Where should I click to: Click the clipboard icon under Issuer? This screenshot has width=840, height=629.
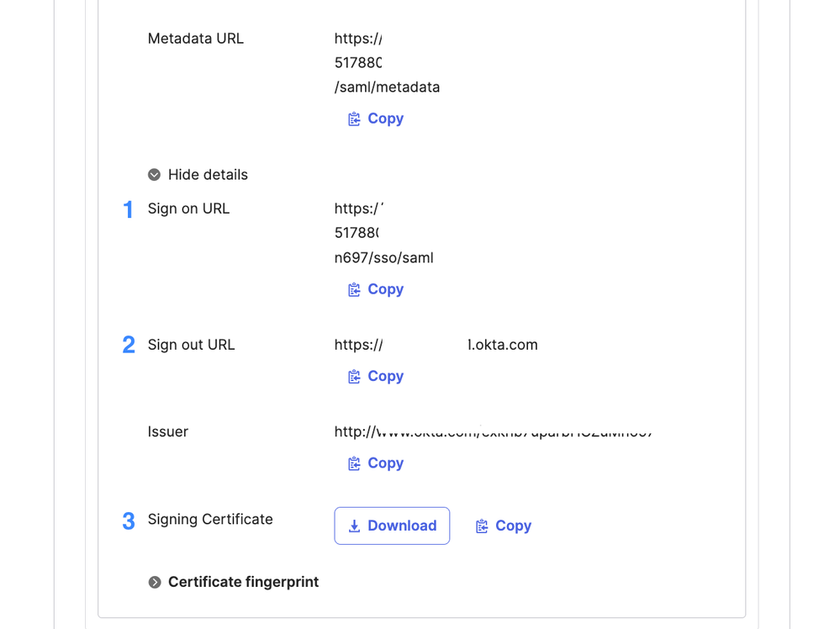354,464
